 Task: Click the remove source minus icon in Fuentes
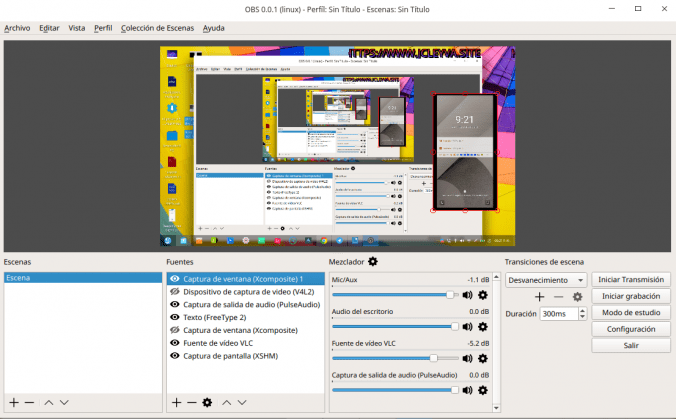point(191,402)
